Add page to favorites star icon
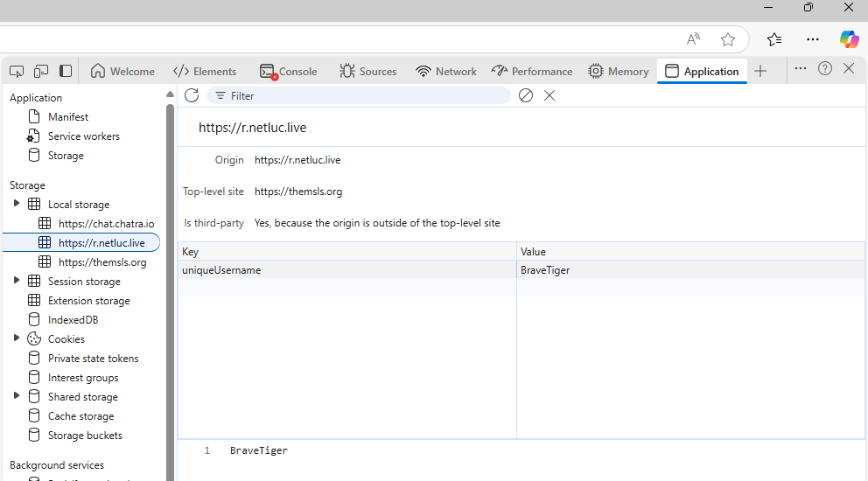The height and width of the screenshot is (481, 868). (727, 39)
